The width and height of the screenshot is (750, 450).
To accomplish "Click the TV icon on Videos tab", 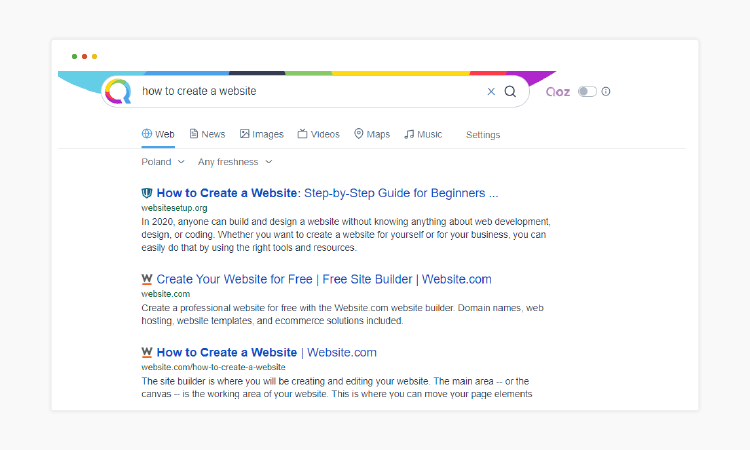I will [302, 134].
